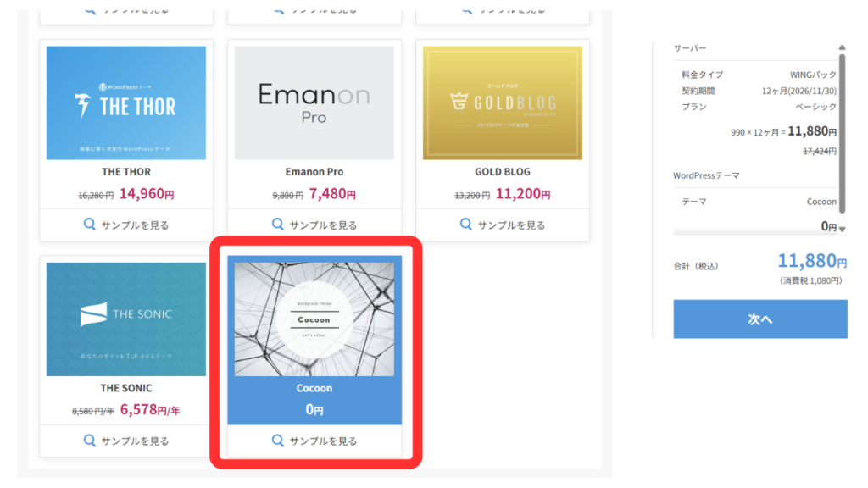Viewport: 868px width, 488px height.
Task: Click magnifier icon under THE SONIC
Action: pyautogui.click(x=90, y=441)
